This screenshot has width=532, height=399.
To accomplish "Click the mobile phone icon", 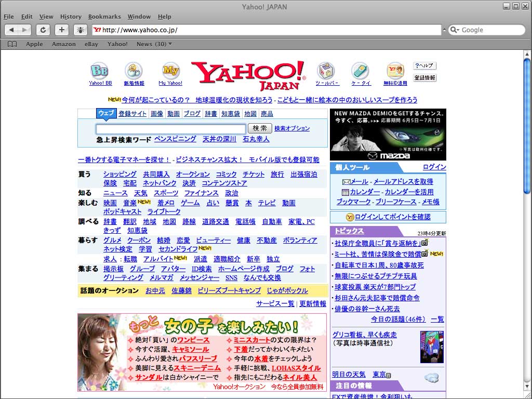I will 360,71.
